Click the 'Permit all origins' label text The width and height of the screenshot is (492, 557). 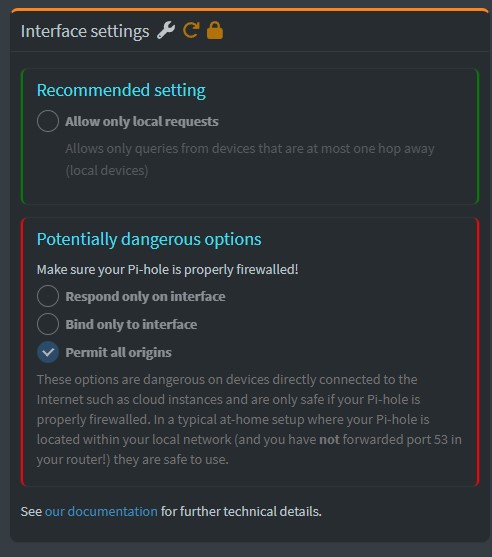click(118, 352)
